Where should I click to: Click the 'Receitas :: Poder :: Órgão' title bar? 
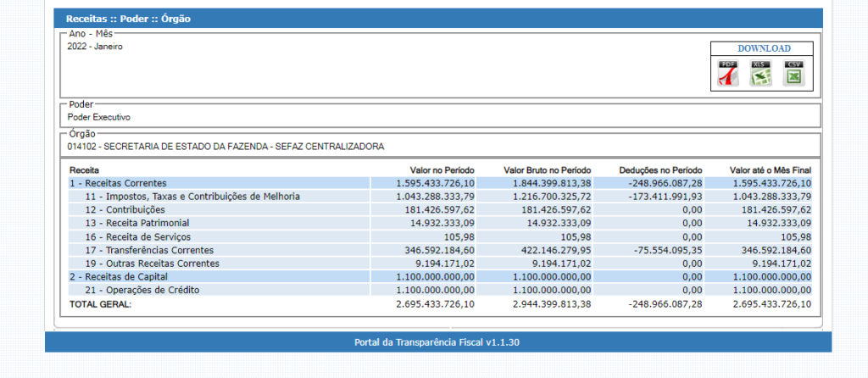pos(122,18)
